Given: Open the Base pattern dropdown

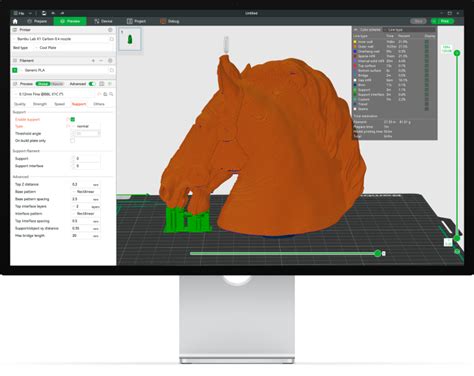Looking at the screenshot, I should 86,192.
